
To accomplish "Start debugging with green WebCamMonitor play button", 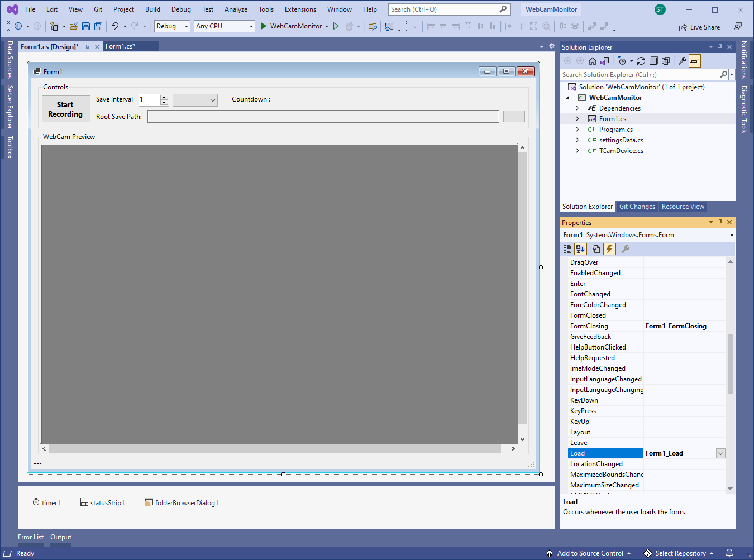I will (264, 26).
